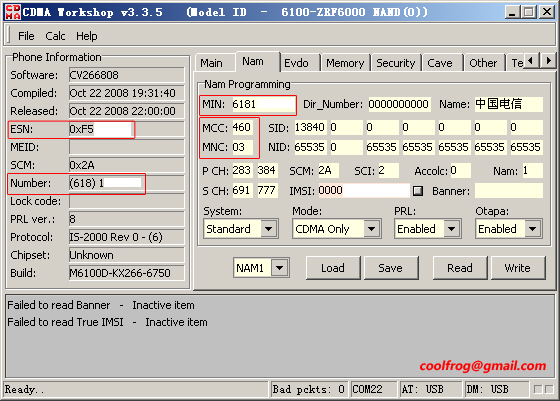This screenshot has height=401, width=560.
Task: Click the empty Banner input field
Action: tap(509, 191)
